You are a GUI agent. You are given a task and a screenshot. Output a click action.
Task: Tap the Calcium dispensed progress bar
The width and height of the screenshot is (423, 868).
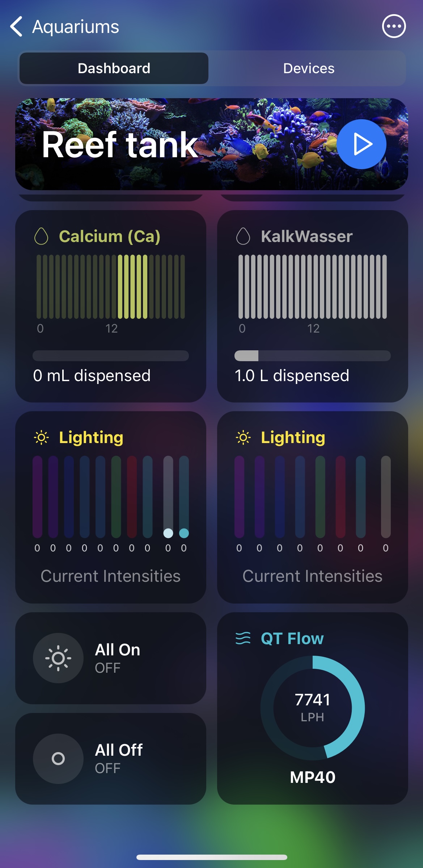tap(111, 356)
